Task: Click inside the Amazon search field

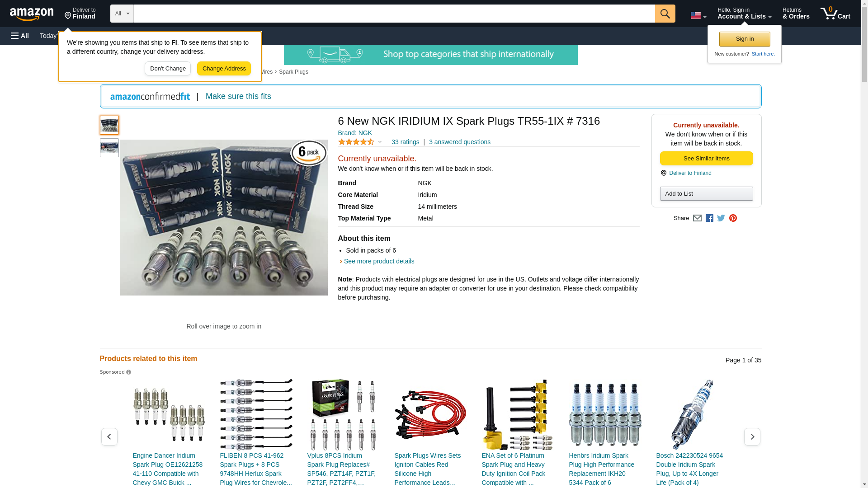Action: click(393, 14)
